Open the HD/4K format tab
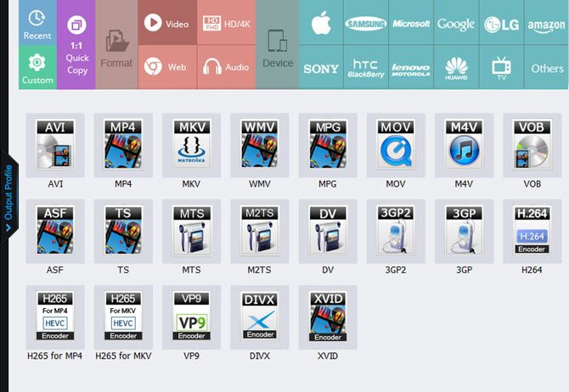This screenshot has height=392, width=569. click(227, 22)
